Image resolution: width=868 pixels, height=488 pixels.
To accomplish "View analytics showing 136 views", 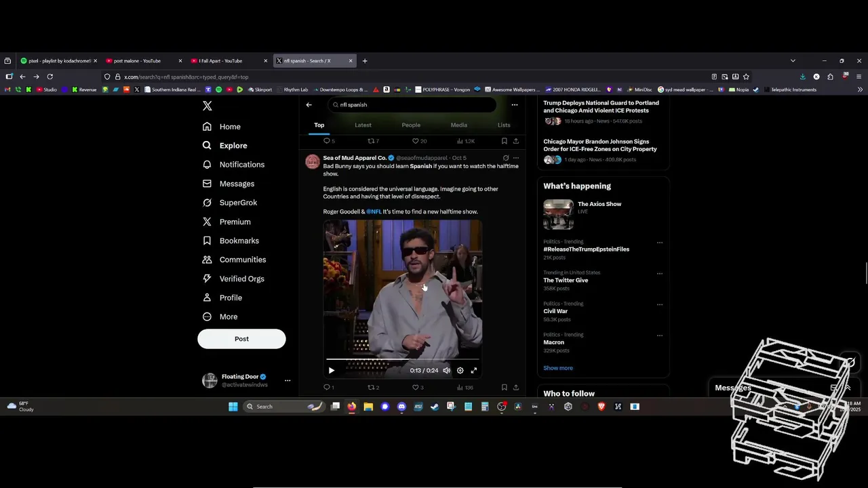I will [x=465, y=388].
